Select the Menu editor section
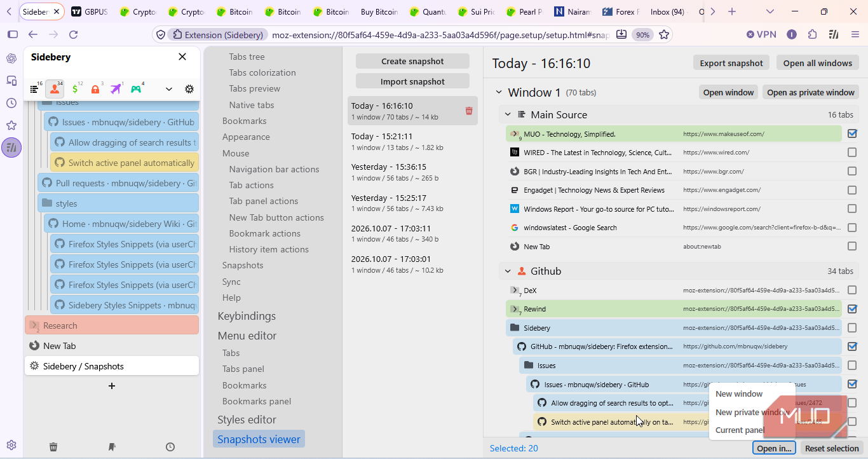 [247, 336]
